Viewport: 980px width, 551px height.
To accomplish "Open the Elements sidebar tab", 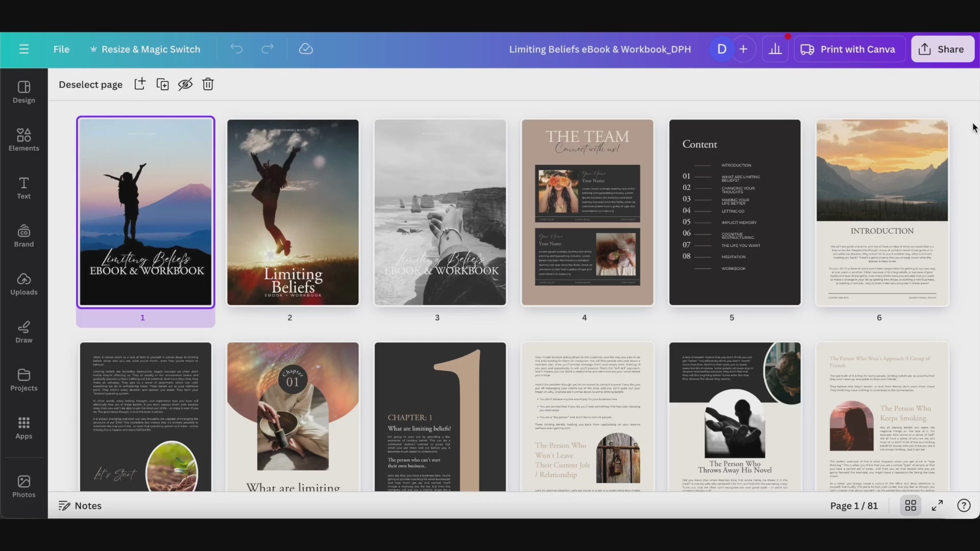I will tap(24, 139).
